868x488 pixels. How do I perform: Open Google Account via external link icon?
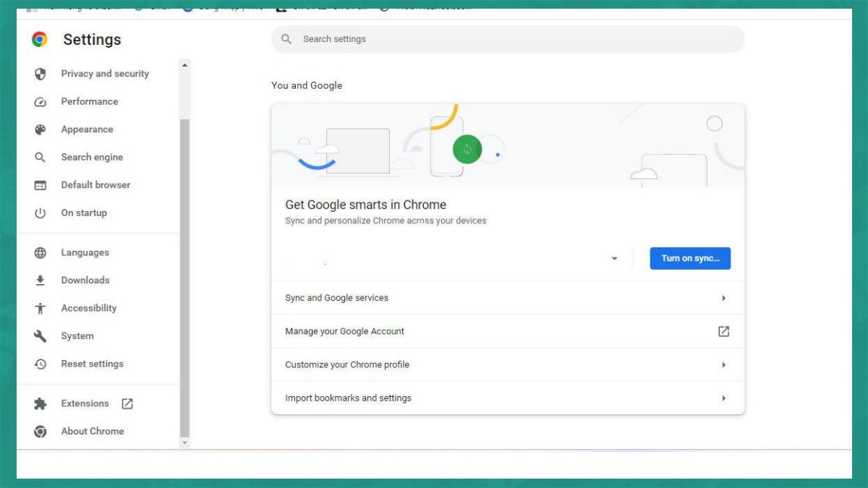(723, 331)
